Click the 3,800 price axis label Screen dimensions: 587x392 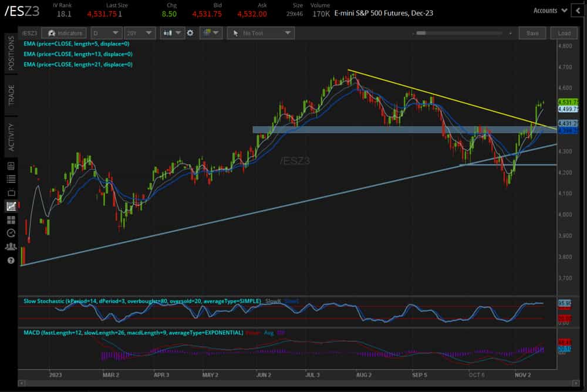[x=565, y=257]
